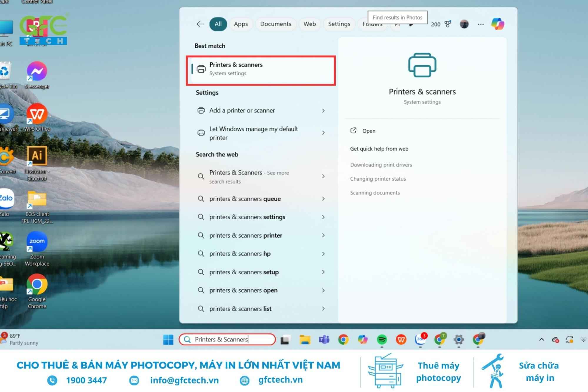
Task: Open Copilot from the taskbar
Action: 362,340
